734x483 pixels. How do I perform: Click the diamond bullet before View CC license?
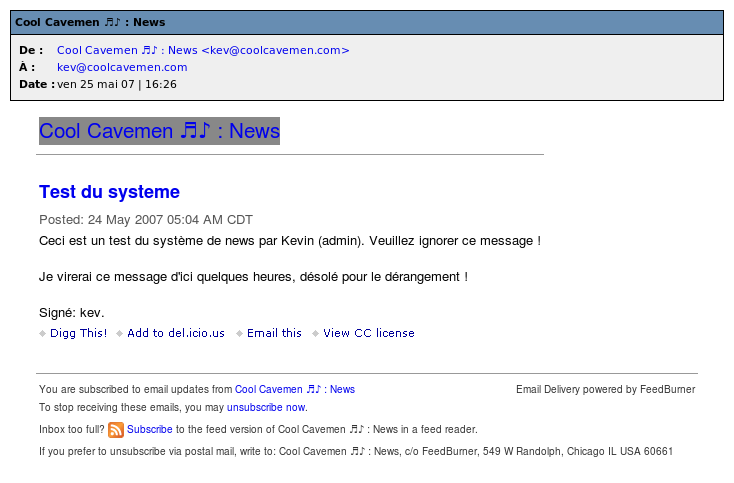coord(316,334)
